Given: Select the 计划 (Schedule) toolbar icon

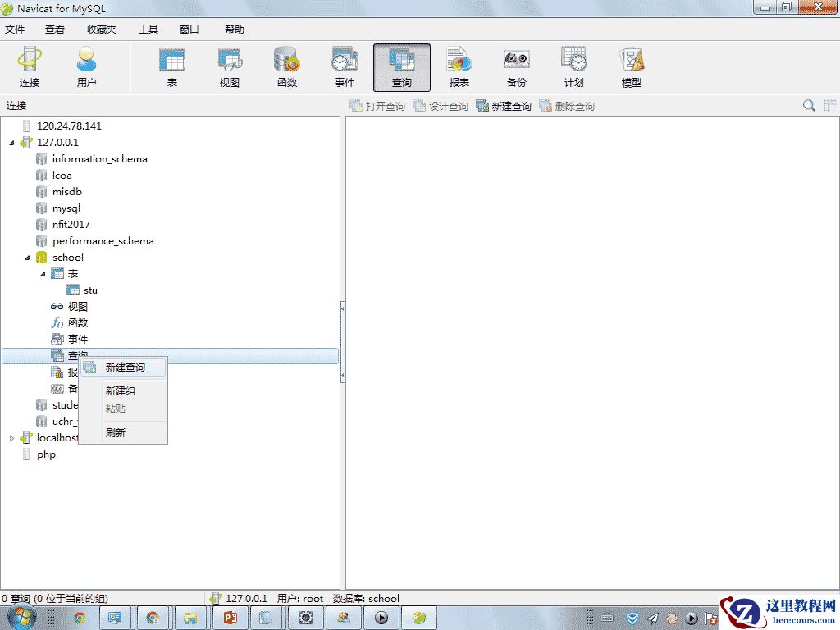Looking at the screenshot, I should 573,67.
